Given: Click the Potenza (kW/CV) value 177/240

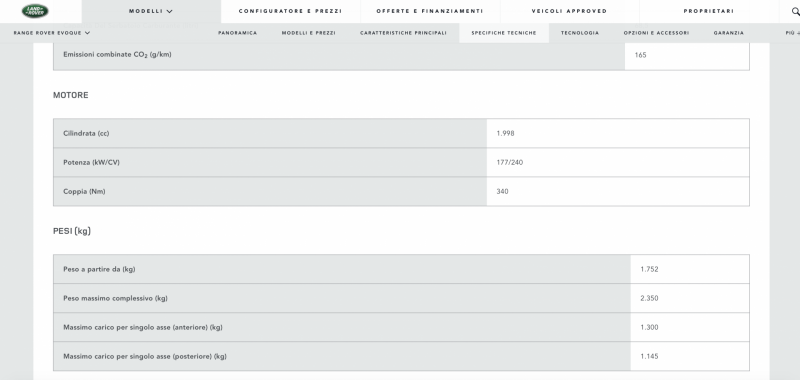Looking at the screenshot, I should click(x=510, y=163).
